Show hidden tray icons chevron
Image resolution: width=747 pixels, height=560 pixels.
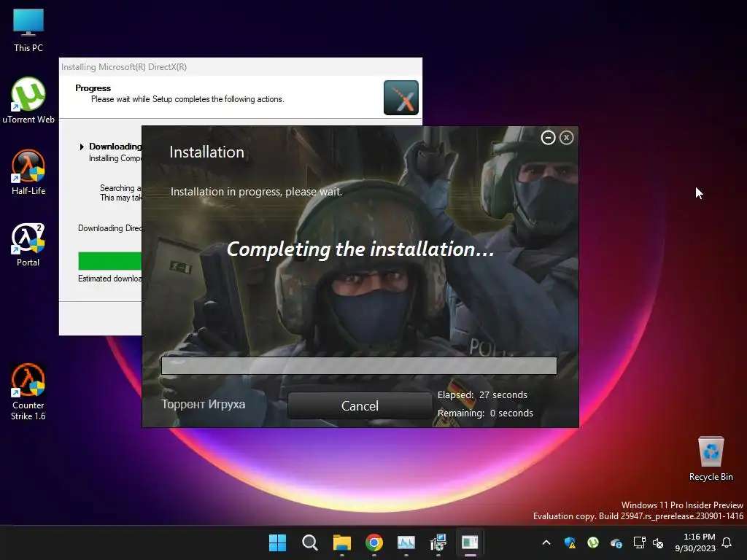click(x=546, y=542)
